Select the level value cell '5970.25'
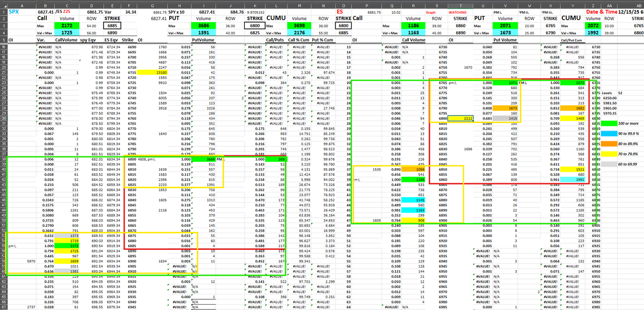Viewport: 644px width, 310px height. (x=609, y=113)
